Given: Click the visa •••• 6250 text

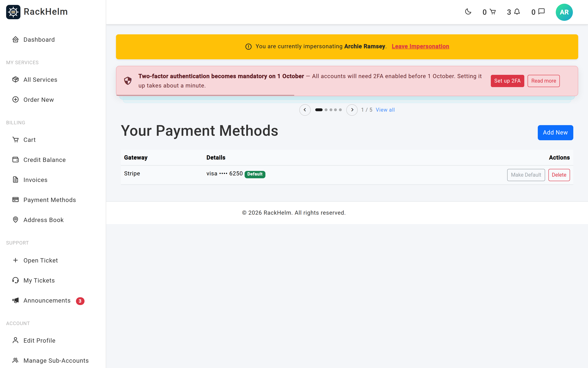Looking at the screenshot, I should (225, 174).
